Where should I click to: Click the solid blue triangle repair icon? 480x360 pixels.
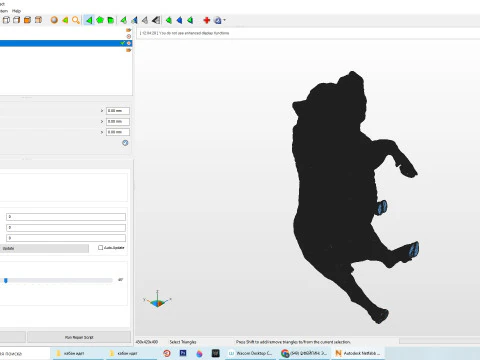(x=179, y=20)
